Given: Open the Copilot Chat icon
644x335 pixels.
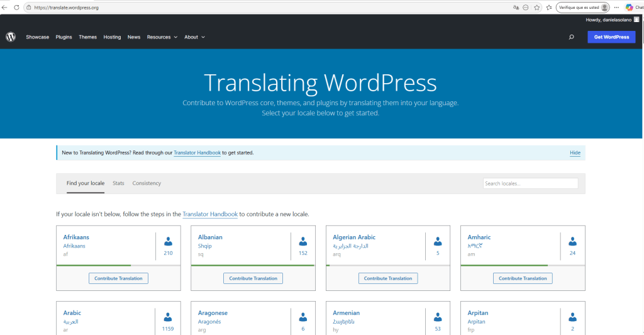Looking at the screenshot, I should tap(629, 8).
